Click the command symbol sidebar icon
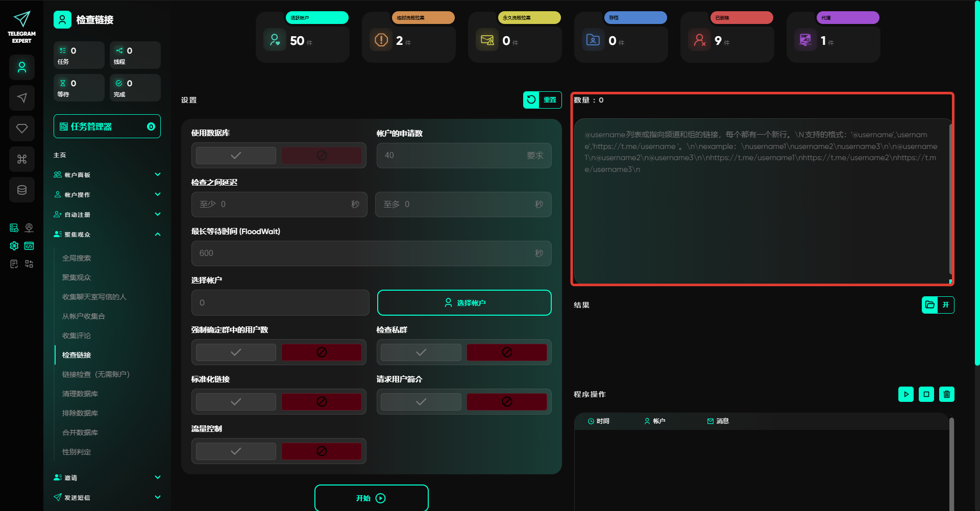Screen dimensions: 980x511 tap(22, 159)
